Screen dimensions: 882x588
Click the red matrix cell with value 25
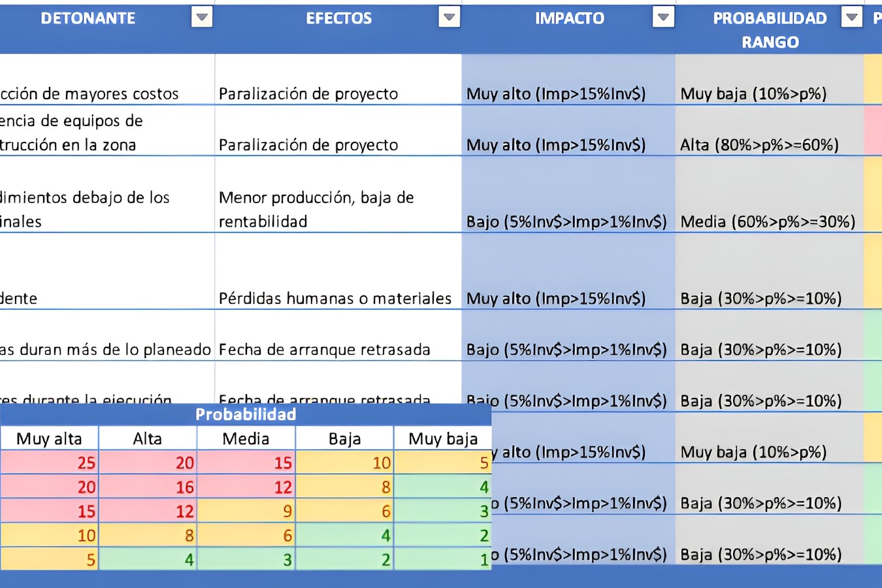(x=50, y=463)
